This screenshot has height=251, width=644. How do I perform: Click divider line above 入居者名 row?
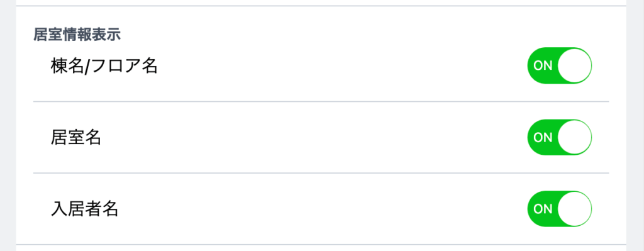click(x=321, y=173)
